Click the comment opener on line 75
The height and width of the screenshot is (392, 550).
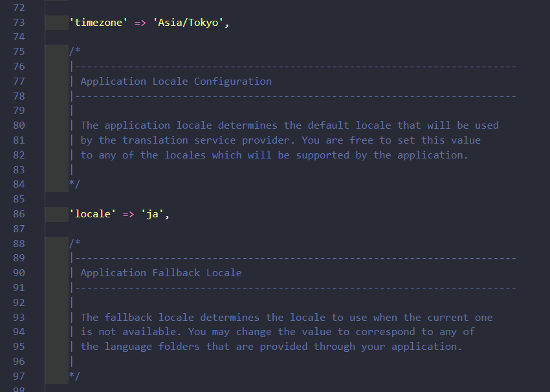tap(74, 52)
